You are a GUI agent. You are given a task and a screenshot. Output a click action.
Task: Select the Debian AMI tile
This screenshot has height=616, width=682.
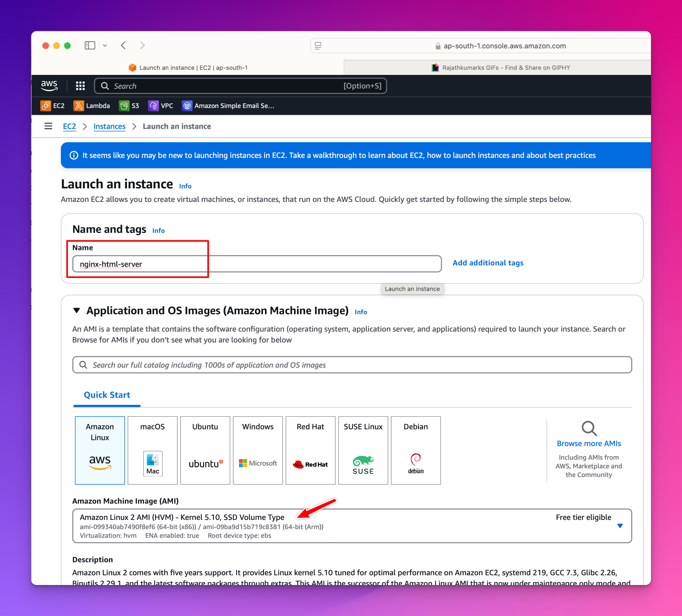pyautogui.click(x=416, y=450)
